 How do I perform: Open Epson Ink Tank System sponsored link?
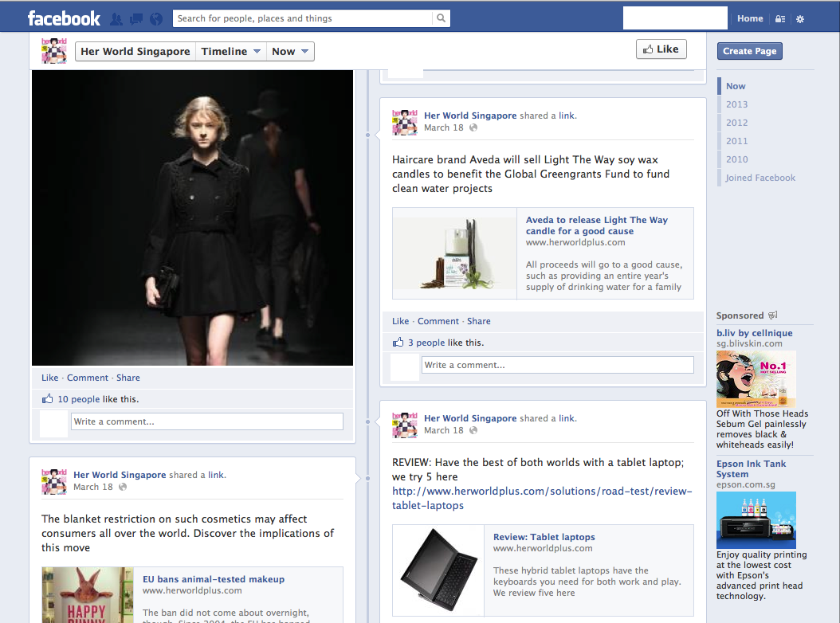pos(751,468)
